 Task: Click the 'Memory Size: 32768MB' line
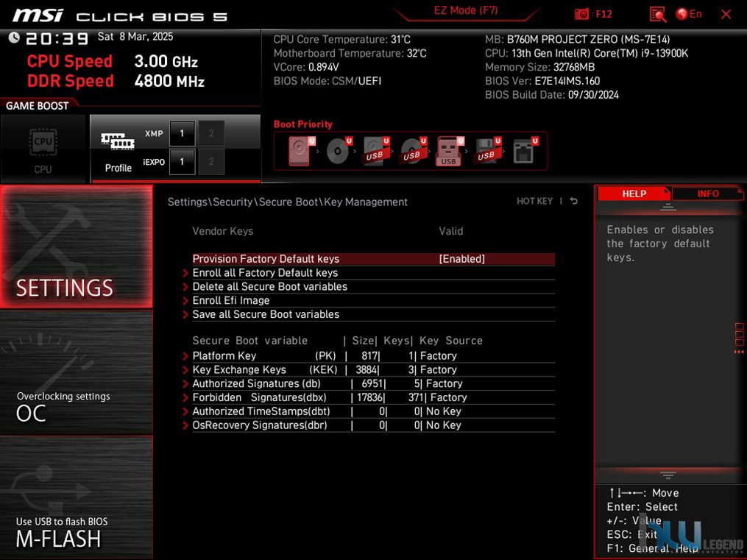(539, 67)
